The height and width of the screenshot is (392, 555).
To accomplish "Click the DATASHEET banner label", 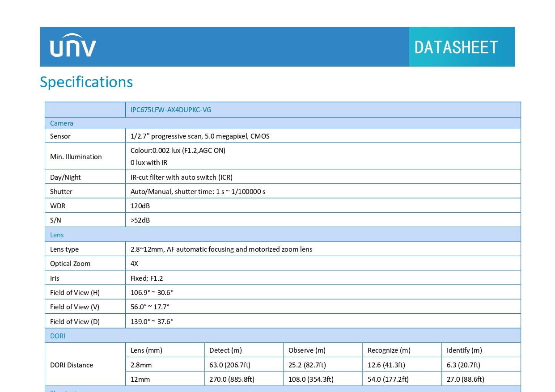I will 456,47.
